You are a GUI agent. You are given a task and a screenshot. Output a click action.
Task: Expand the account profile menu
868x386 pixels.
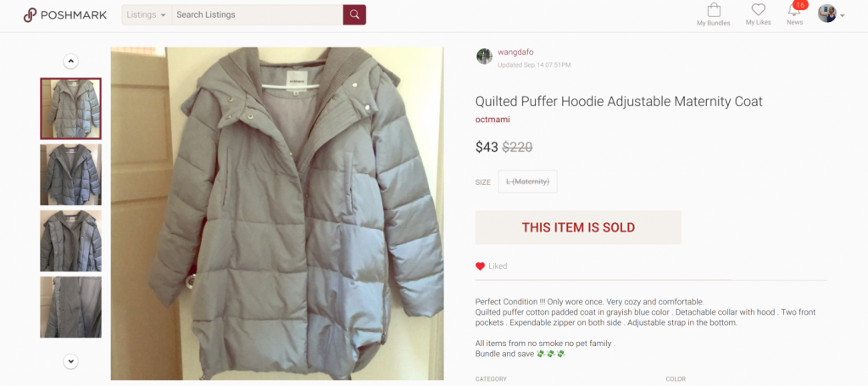[x=831, y=14]
